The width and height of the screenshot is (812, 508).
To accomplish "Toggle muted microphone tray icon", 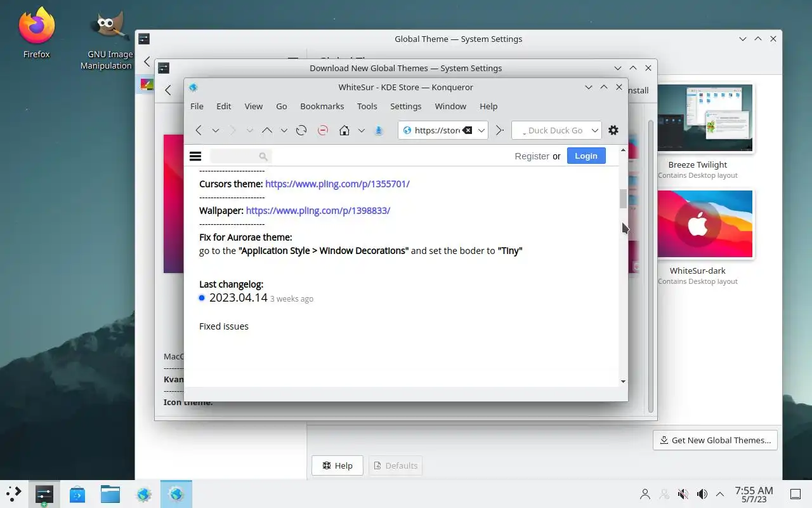I will point(683,494).
